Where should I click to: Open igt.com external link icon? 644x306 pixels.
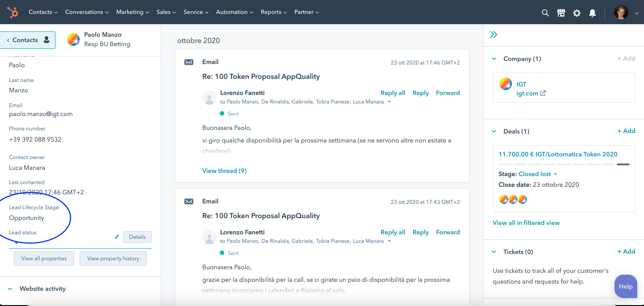(543, 93)
